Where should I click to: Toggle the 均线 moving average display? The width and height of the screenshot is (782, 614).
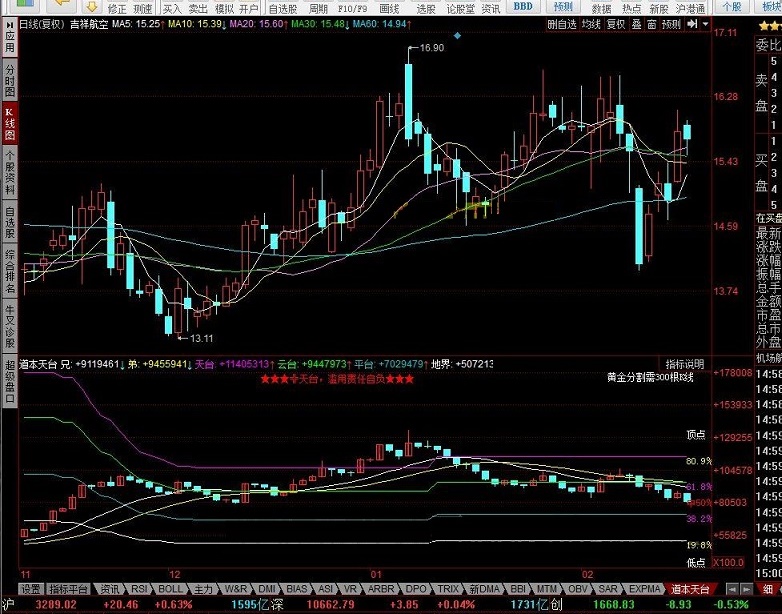click(591, 24)
